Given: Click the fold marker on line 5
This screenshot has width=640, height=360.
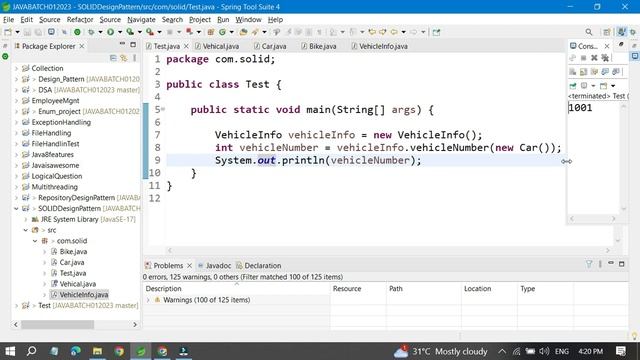Looking at the screenshot, I should click(x=163, y=109).
